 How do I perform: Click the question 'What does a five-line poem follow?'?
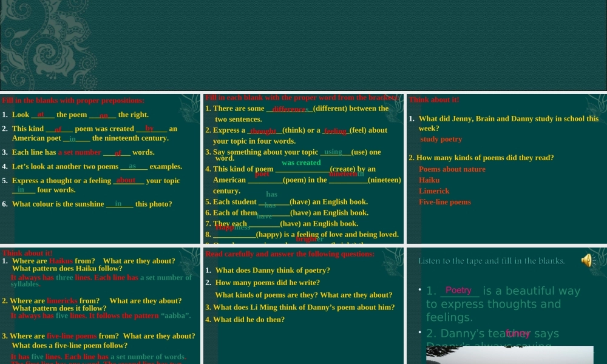click(70, 345)
